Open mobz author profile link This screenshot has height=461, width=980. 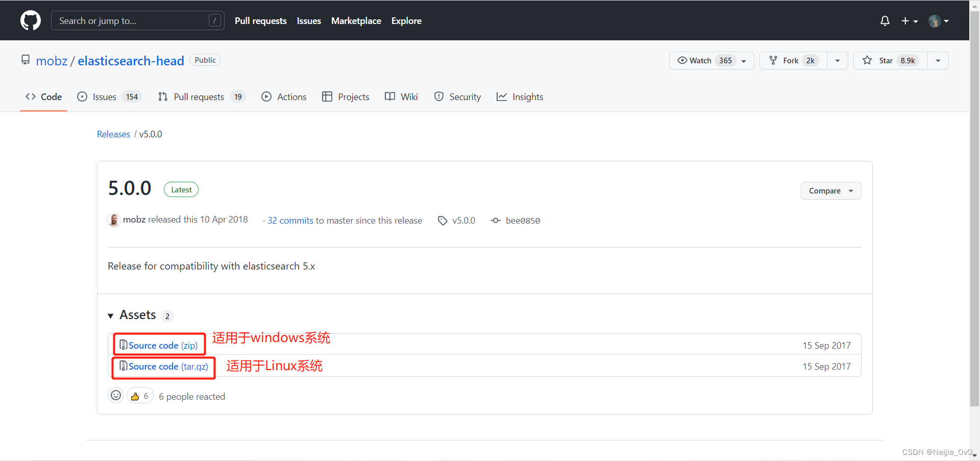pos(134,220)
